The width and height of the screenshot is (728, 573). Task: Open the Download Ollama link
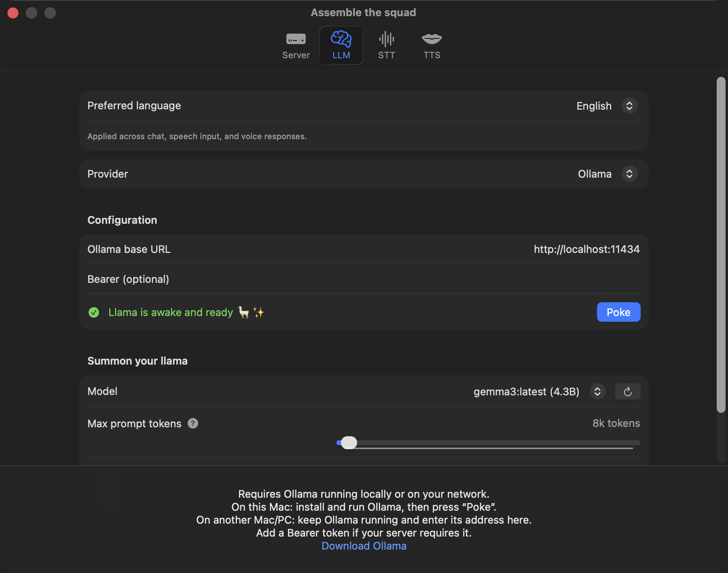pyautogui.click(x=364, y=545)
